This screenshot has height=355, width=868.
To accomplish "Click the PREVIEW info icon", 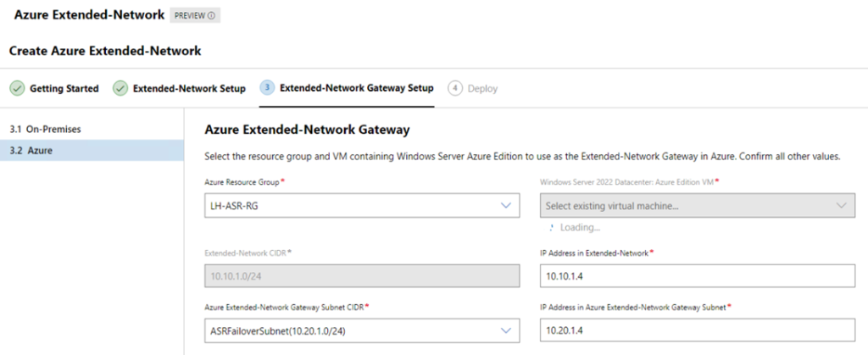I will pos(211,16).
